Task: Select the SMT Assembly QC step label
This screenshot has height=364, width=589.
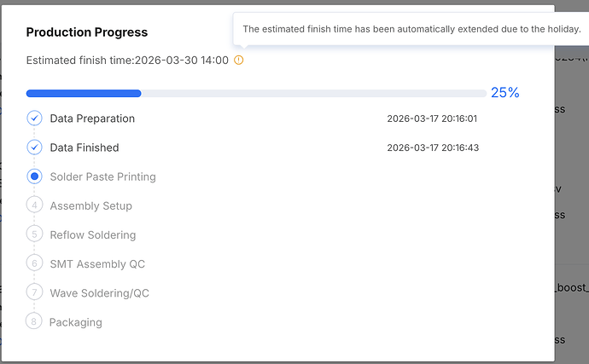Action: click(97, 264)
